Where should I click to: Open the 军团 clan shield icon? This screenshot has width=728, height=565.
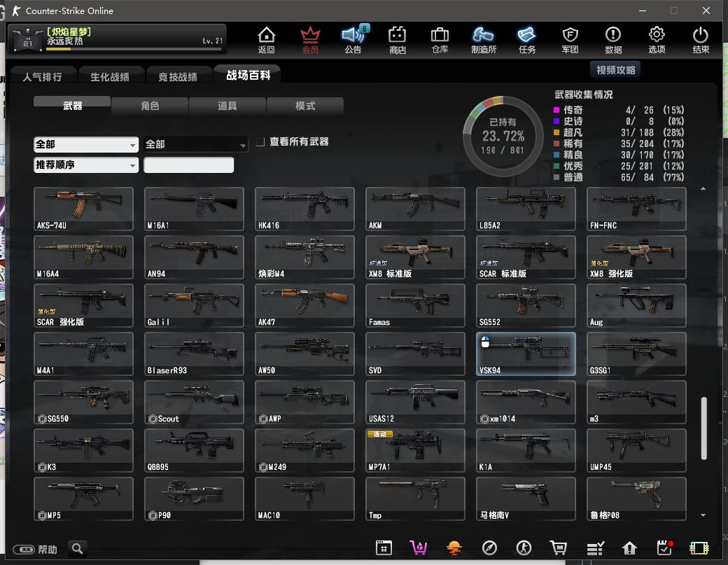coord(570,40)
